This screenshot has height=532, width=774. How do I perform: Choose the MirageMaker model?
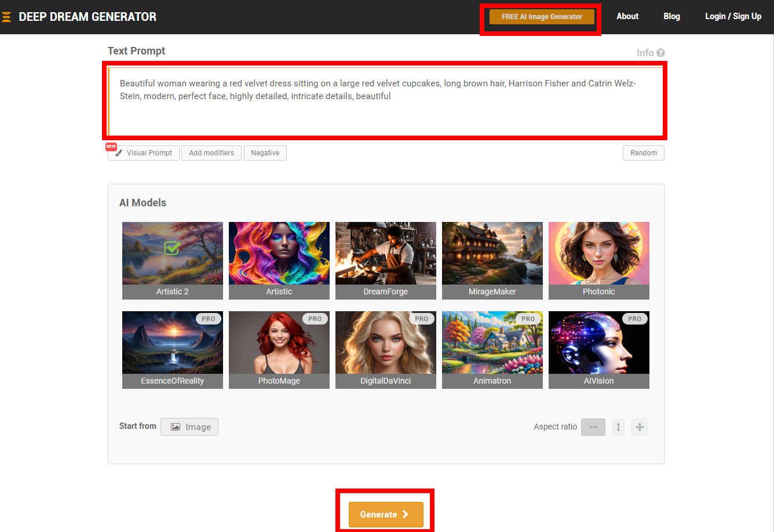(x=492, y=260)
